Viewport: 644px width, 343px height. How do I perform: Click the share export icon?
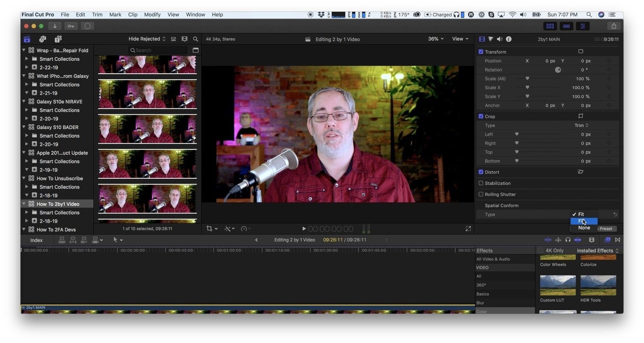click(x=613, y=26)
